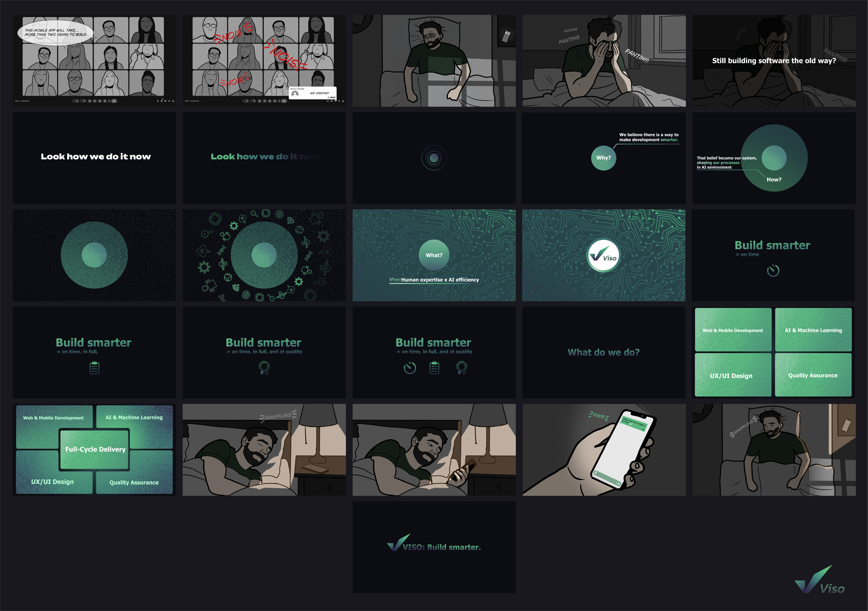Screen dimensions: 868x611
Task: Click 'Viso: Human expertise x AI efficiency' caption
Action: click(434, 280)
